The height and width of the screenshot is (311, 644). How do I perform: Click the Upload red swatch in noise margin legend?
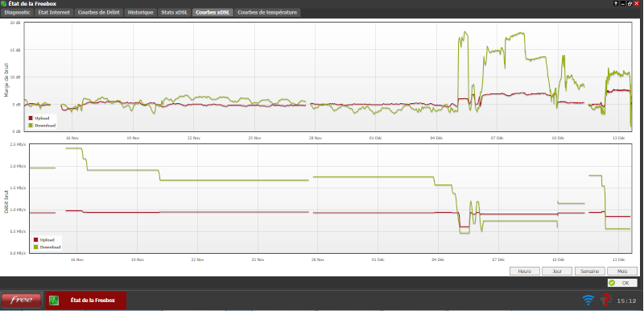(30, 118)
